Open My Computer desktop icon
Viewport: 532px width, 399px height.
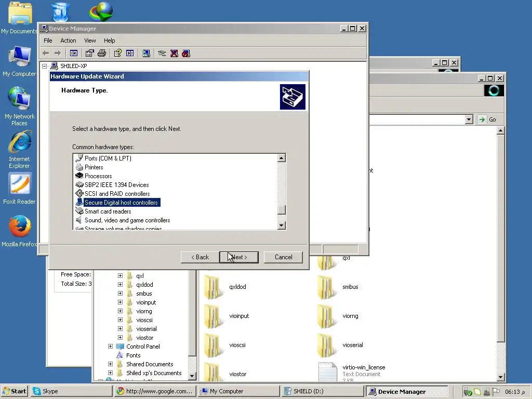click(x=19, y=61)
